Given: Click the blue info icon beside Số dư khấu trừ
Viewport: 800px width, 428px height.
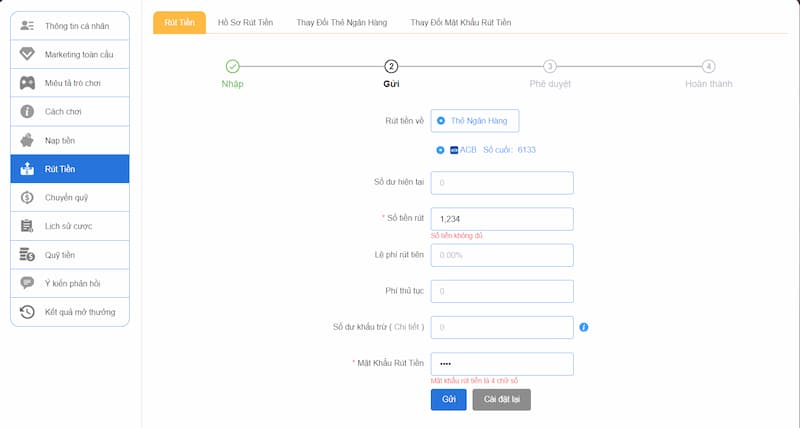Looking at the screenshot, I should coord(584,327).
